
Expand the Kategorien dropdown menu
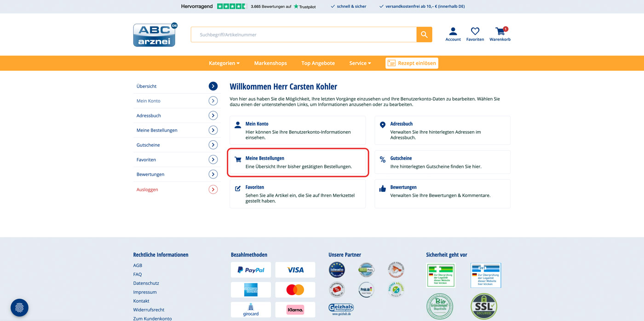[x=224, y=63]
